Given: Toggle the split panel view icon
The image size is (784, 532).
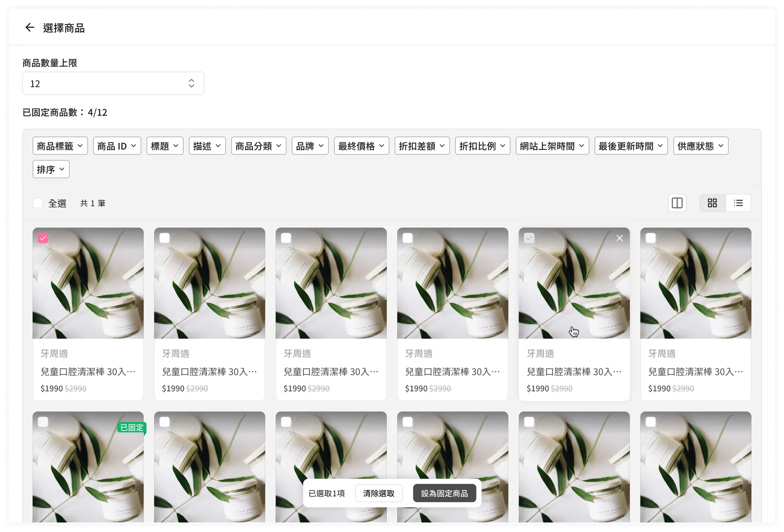Looking at the screenshot, I should click(677, 203).
